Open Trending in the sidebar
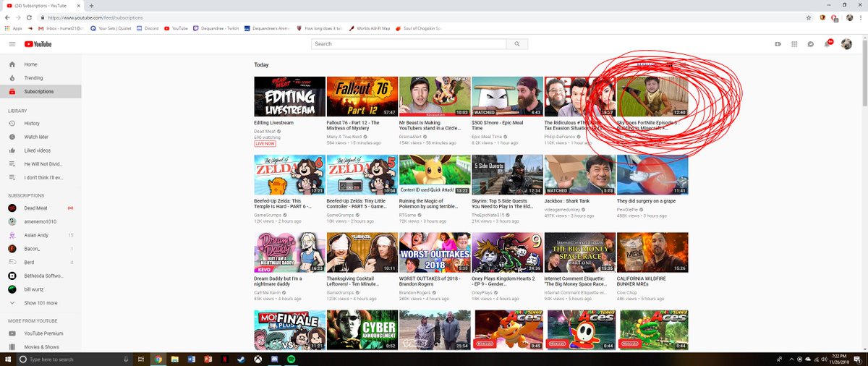Viewport: 868px width, 366px height. point(41,77)
